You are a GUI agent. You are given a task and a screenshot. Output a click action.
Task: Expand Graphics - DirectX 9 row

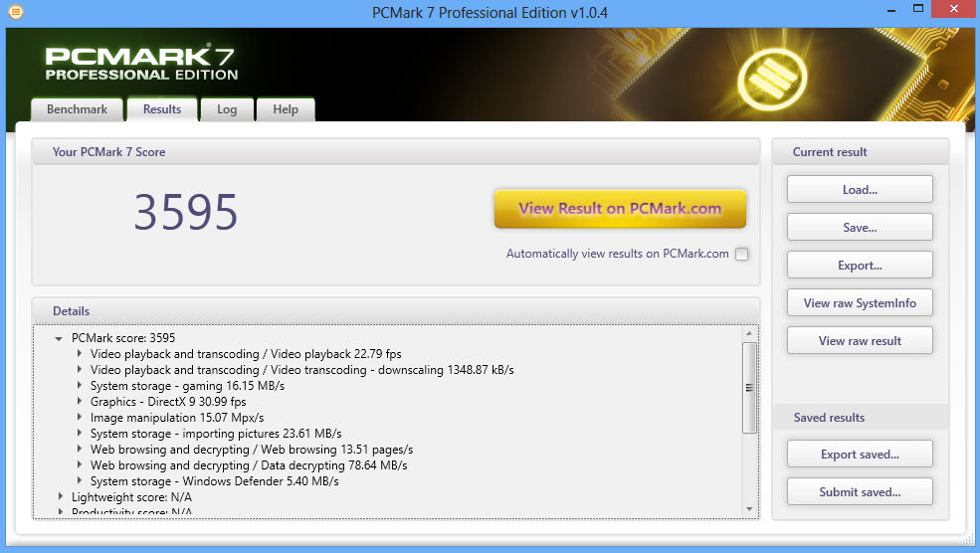tap(80, 401)
